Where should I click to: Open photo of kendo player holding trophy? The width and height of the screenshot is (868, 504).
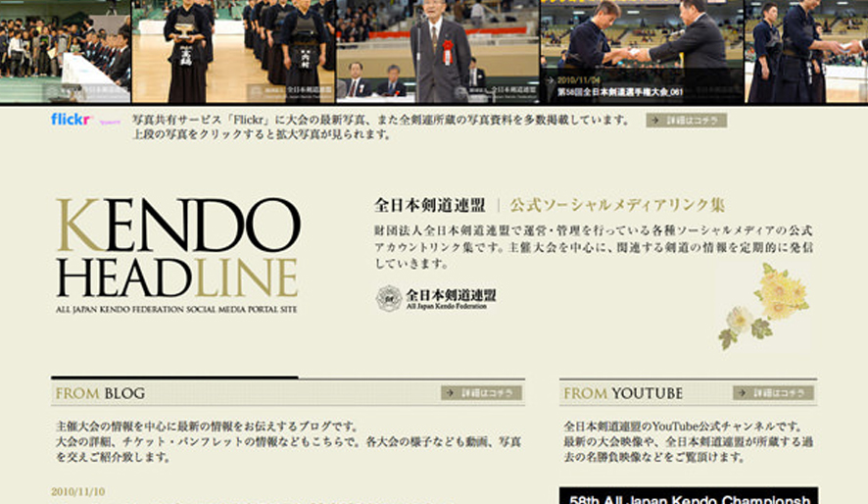(233, 52)
